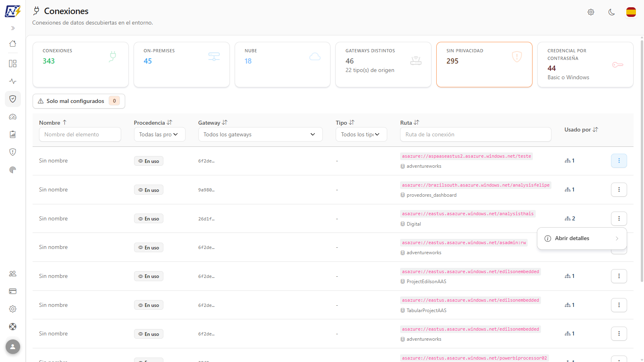Go to the home icon in sidebar

tap(13, 43)
